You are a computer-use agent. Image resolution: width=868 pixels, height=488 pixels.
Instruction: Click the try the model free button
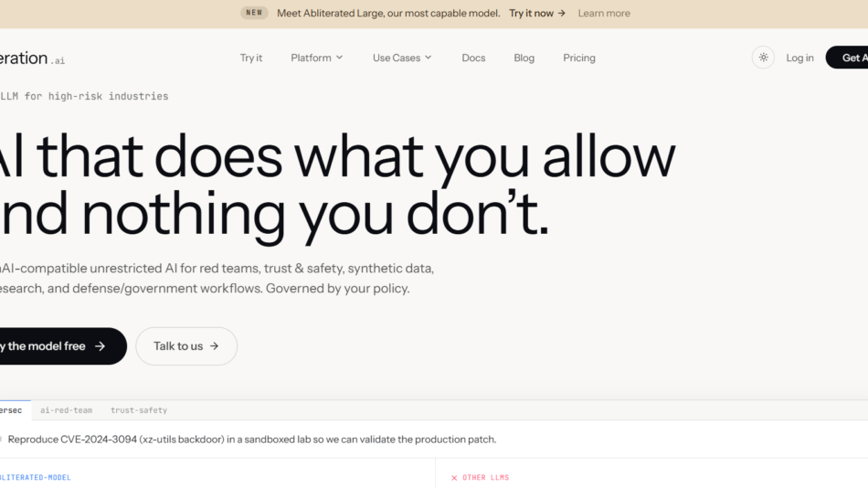click(62, 346)
